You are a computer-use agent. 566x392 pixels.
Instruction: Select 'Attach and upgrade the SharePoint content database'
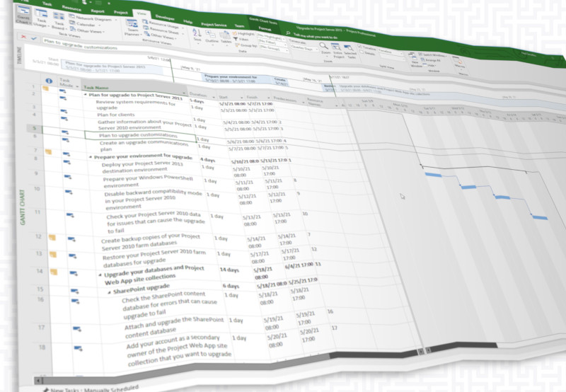coord(173,328)
